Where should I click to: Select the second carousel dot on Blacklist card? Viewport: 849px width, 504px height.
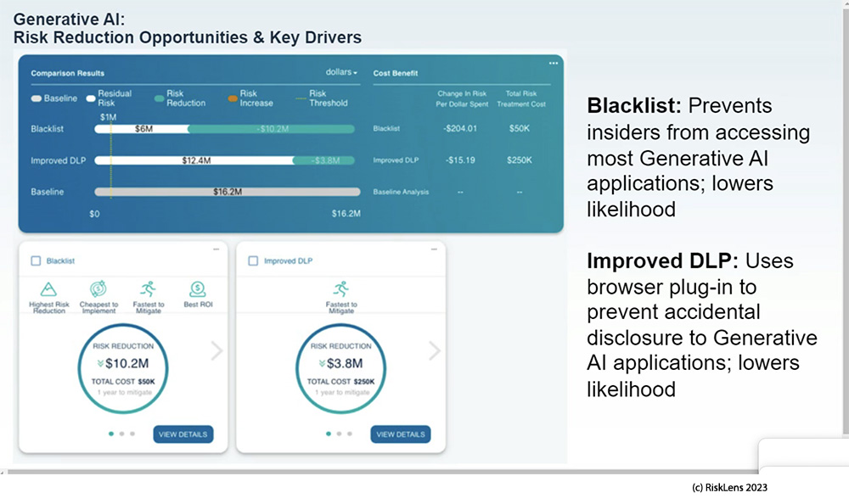pos(122,434)
